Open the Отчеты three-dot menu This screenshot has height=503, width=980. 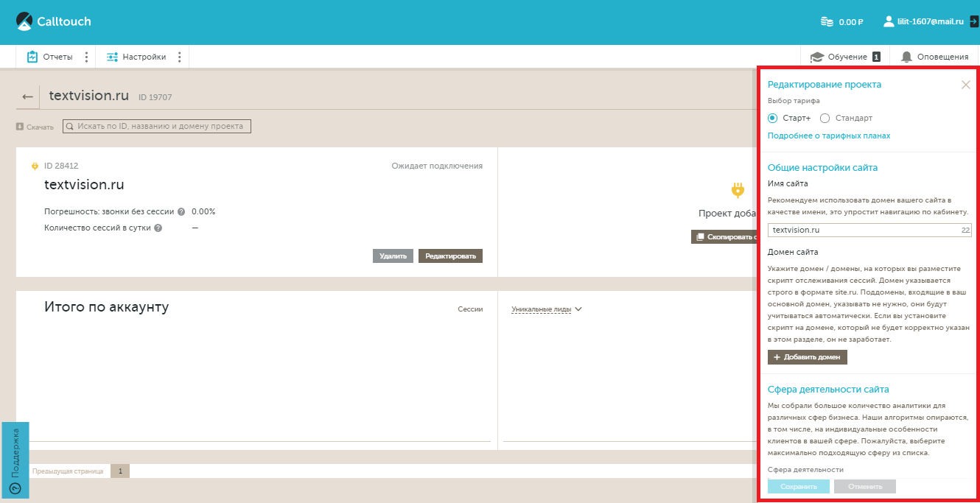86,57
